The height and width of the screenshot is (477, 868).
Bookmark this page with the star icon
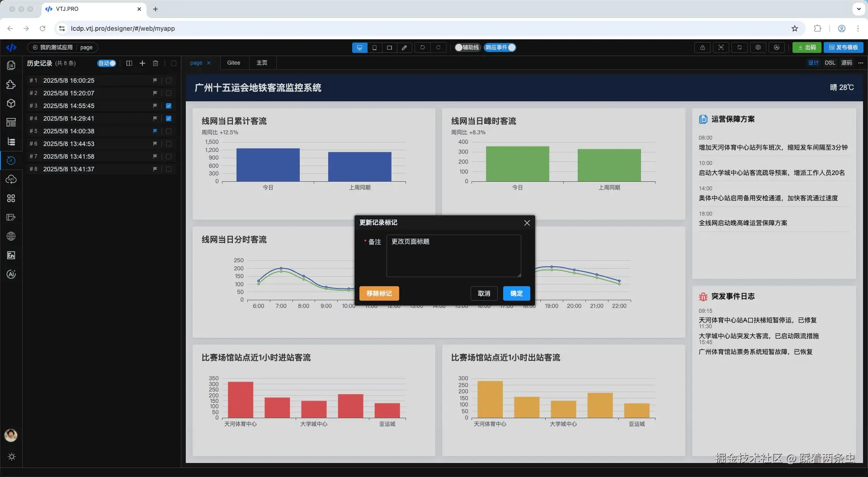click(x=795, y=28)
